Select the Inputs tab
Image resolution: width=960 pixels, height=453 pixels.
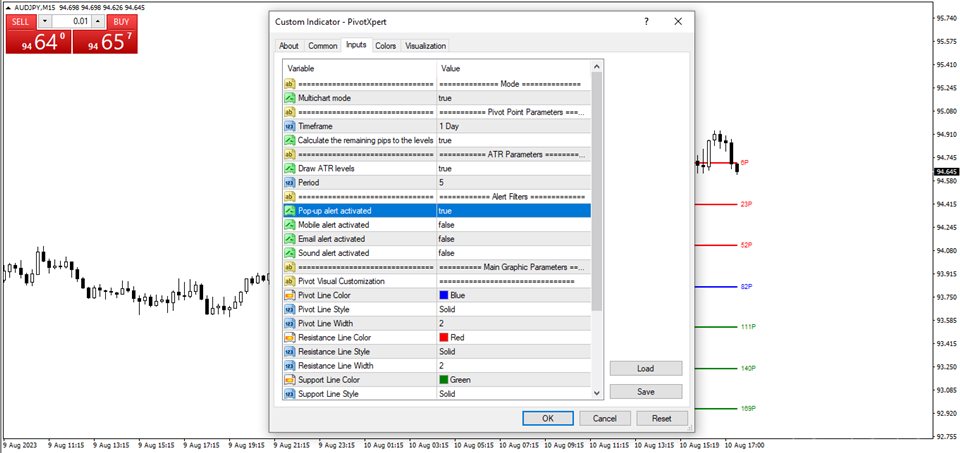[356, 45]
